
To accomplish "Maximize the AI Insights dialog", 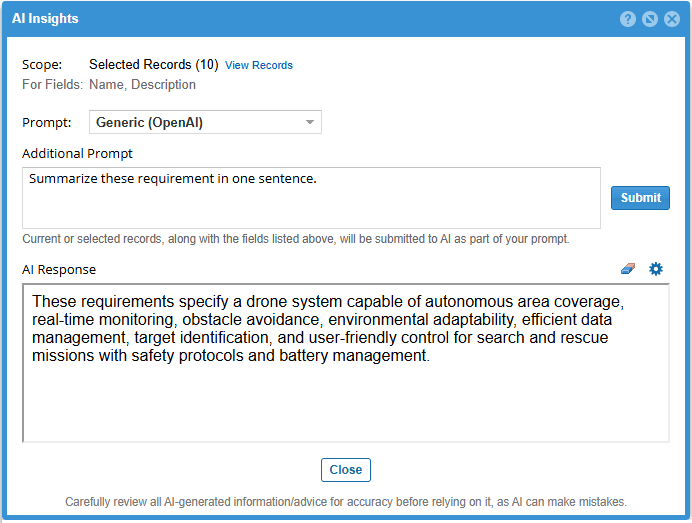I will [x=650, y=19].
